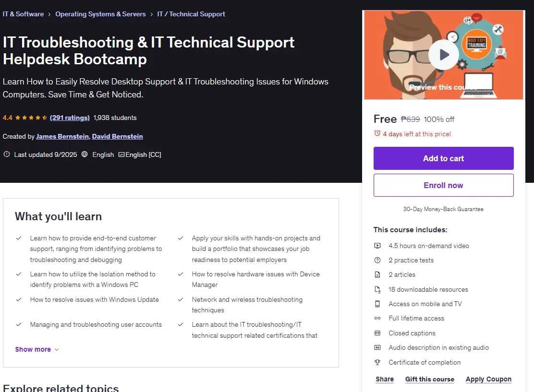534x392 pixels.
Task: Click the 1,938 students text
Action: click(115, 118)
